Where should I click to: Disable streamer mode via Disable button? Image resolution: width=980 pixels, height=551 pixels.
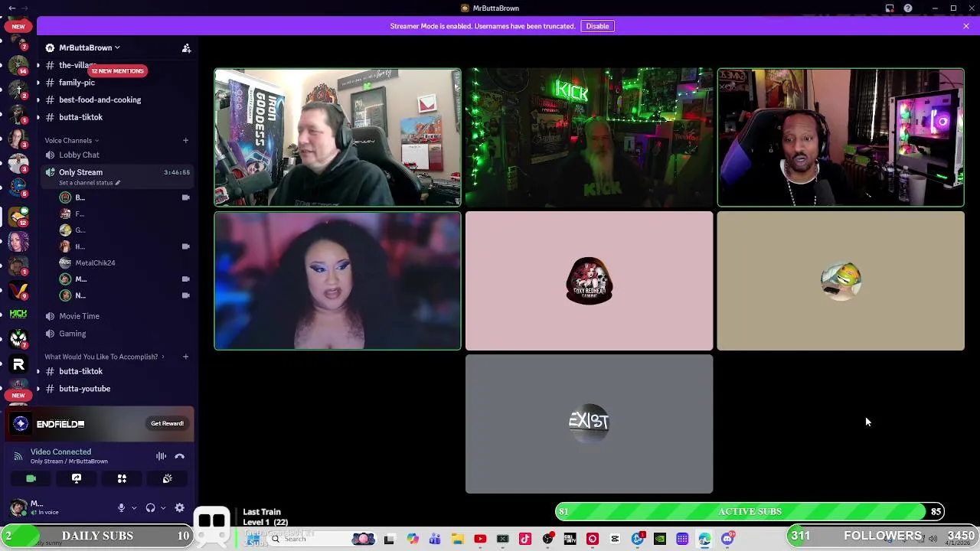pyautogui.click(x=597, y=26)
